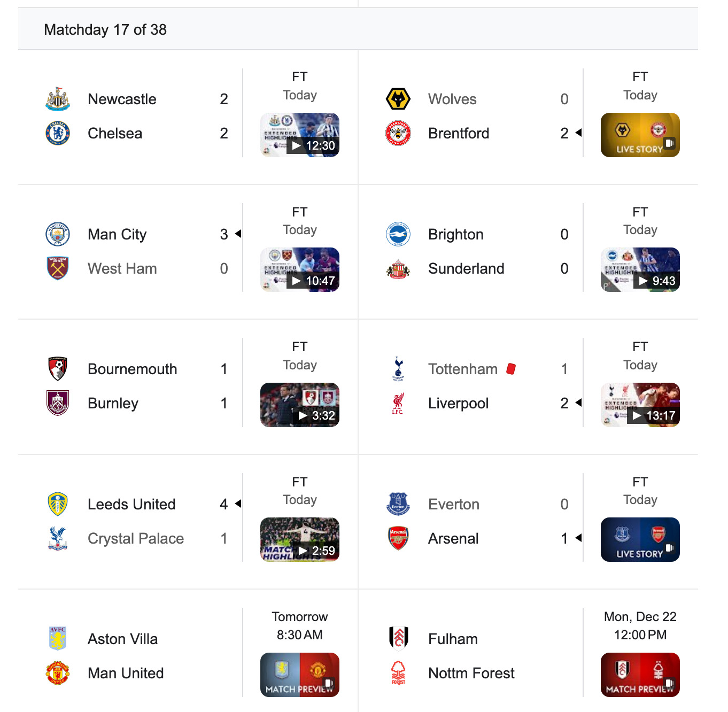Open Aston Villa vs Man United match preview
The image size is (728, 712).
click(x=300, y=675)
